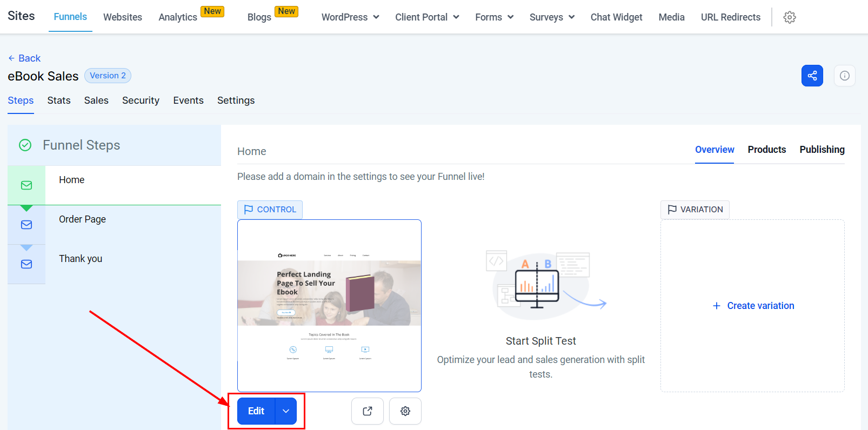
Task: Select the Stats tab
Action: click(x=59, y=100)
